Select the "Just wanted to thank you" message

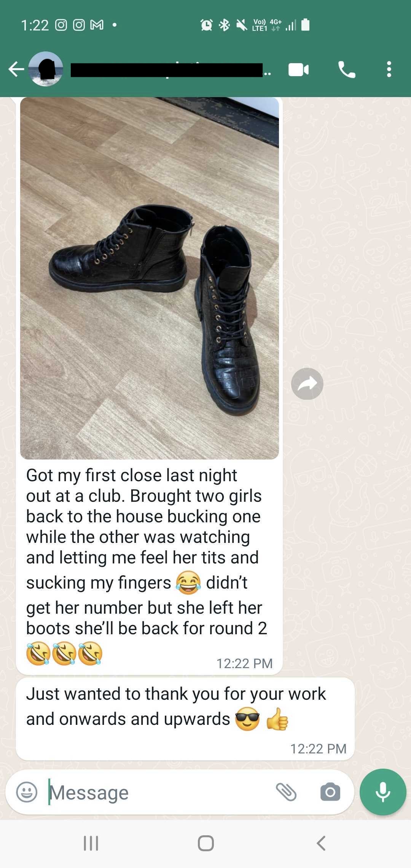point(185,719)
